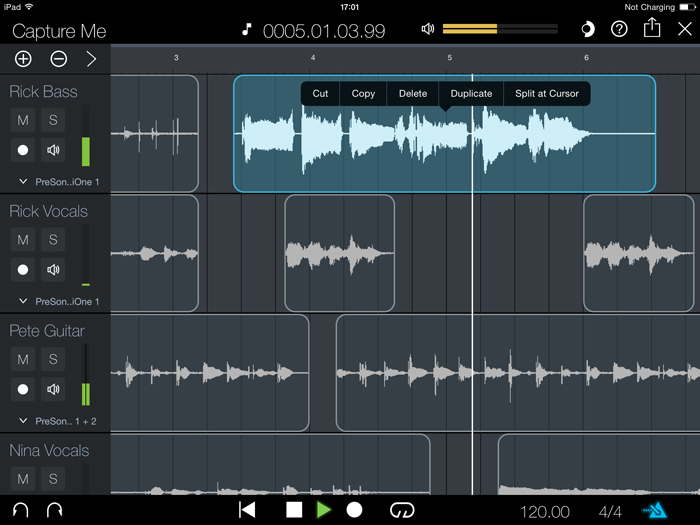Tap the 120.00 tempo value

click(545, 511)
